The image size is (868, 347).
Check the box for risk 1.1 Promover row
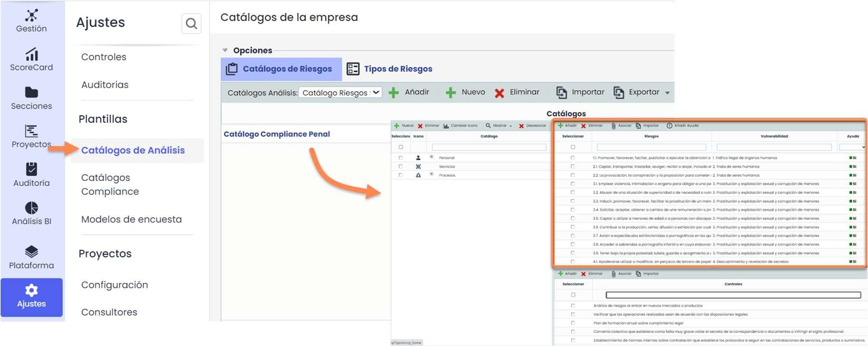point(573,158)
